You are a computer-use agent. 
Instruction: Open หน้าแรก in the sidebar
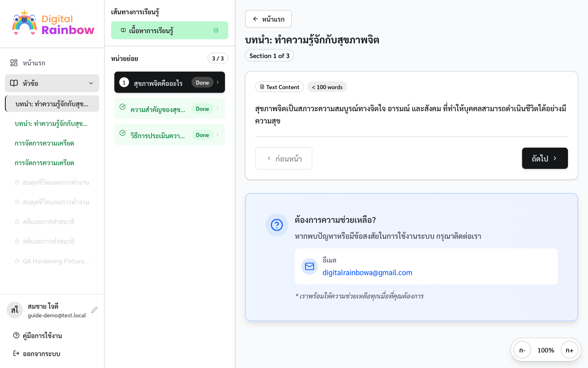[x=52, y=63]
